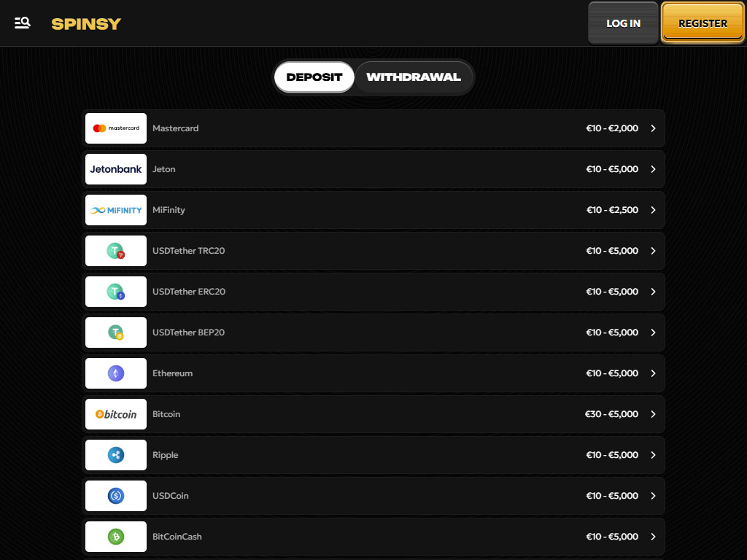The width and height of the screenshot is (747, 560).
Task: Click the Ripple coin icon
Action: pyautogui.click(x=116, y=455)
